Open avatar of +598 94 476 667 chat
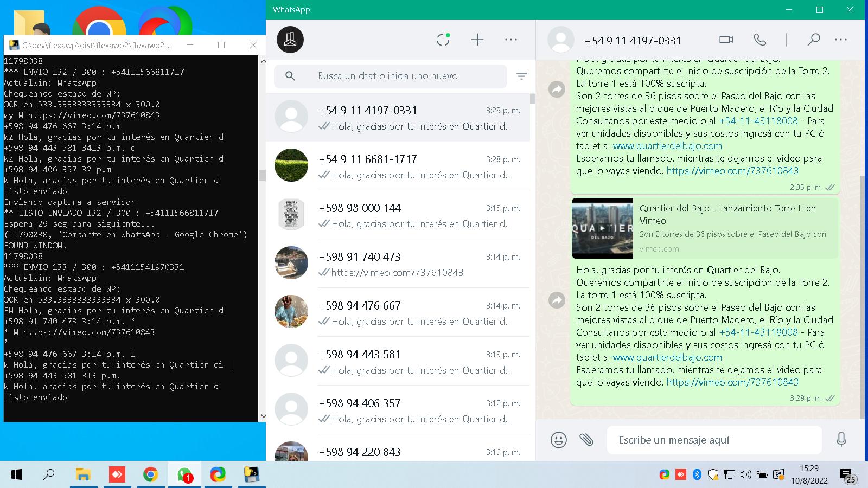The height and width of the screenshot is (488, 868). 291,312
